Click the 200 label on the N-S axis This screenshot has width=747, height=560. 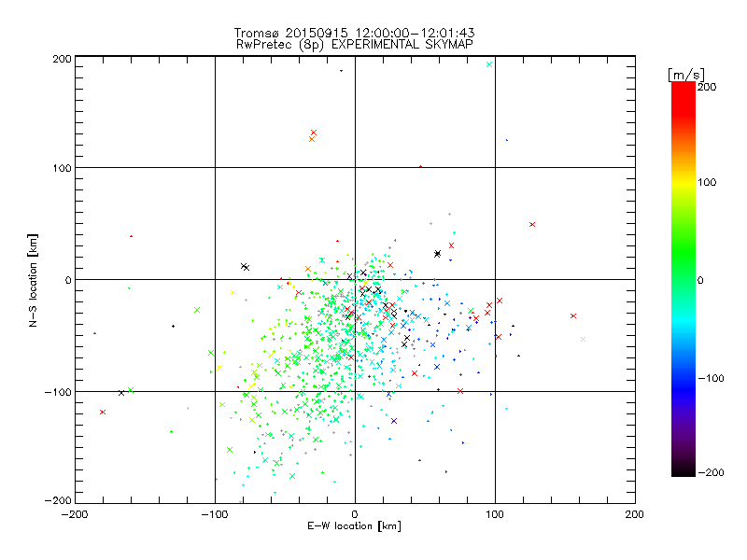(62, 59)
